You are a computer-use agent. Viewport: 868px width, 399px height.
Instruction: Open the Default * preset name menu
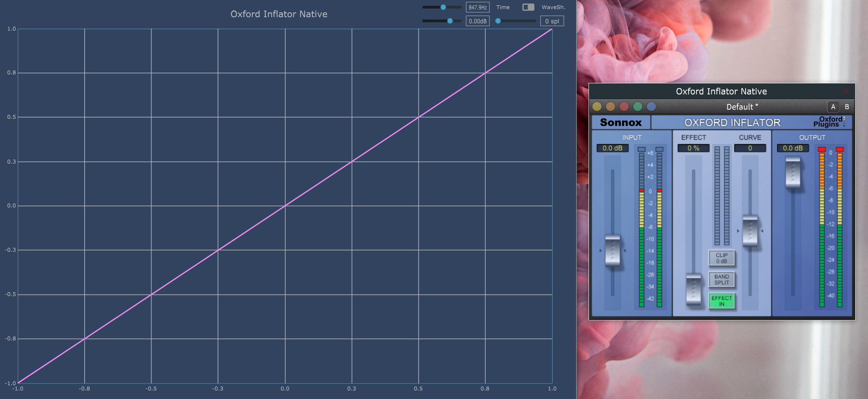click(x=742, y=107)
